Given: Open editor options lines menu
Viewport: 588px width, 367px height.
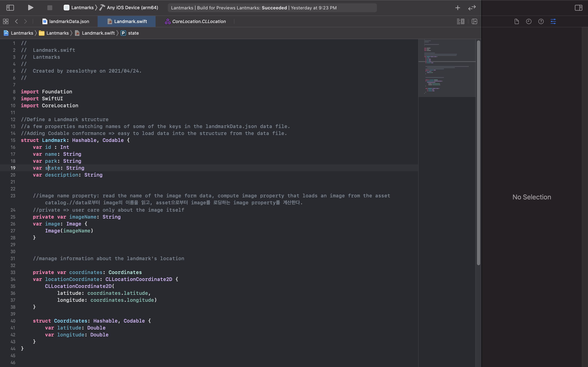Looking at the screenshot, I should click(460, 21).
